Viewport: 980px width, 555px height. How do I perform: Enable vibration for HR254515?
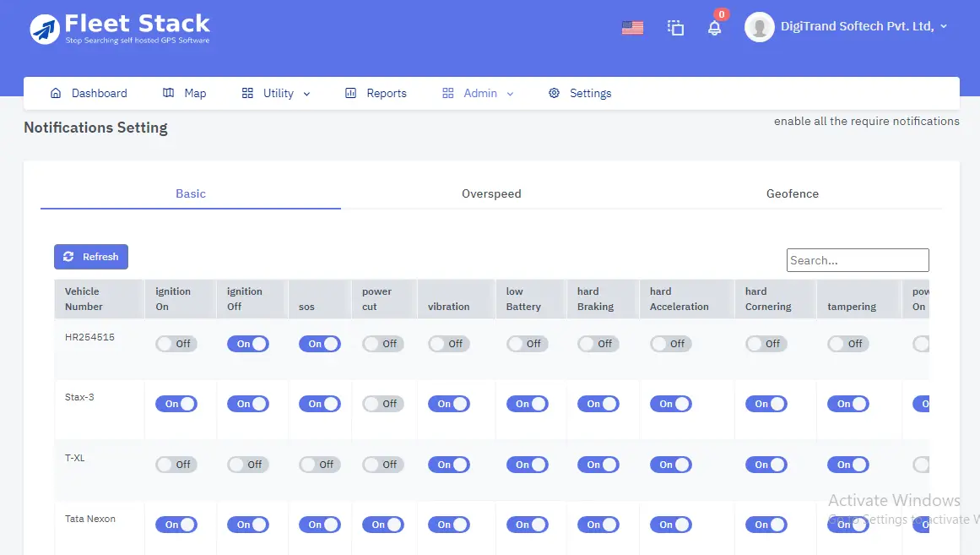point(449,344)
